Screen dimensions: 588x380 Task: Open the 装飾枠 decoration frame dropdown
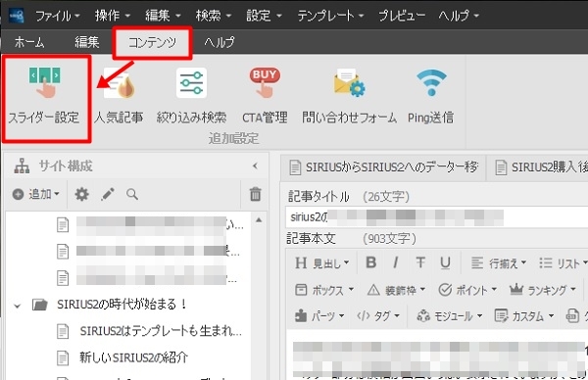coord(396,290)
